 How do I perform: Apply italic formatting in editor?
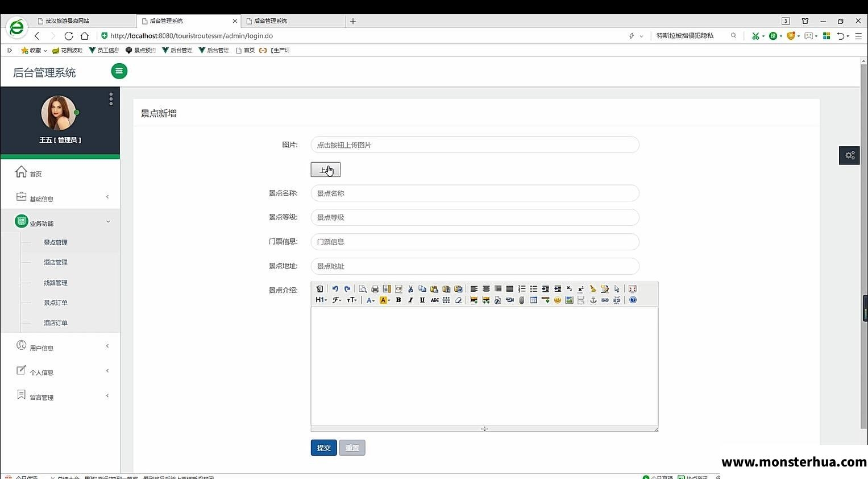410,300
